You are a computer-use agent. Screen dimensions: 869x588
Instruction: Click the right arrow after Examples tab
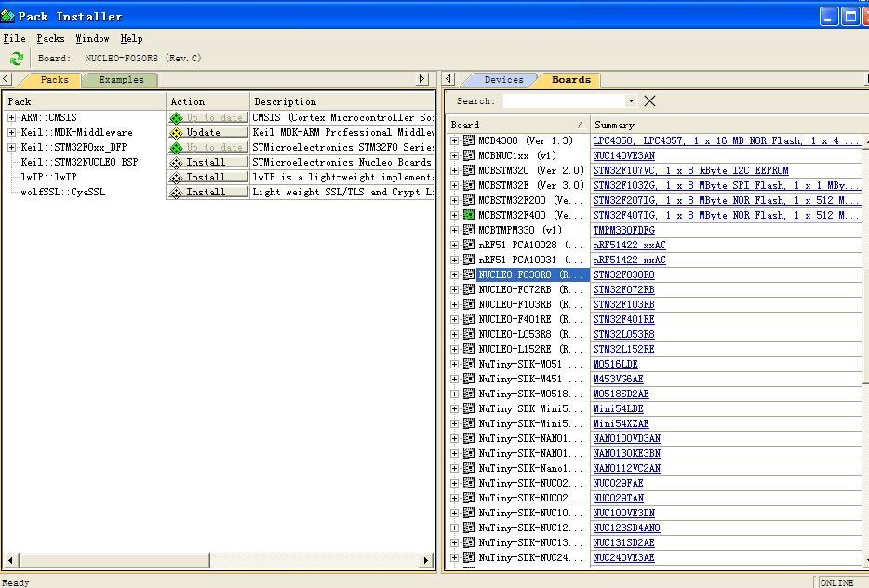pyautogui.click(x=422, y=79)
